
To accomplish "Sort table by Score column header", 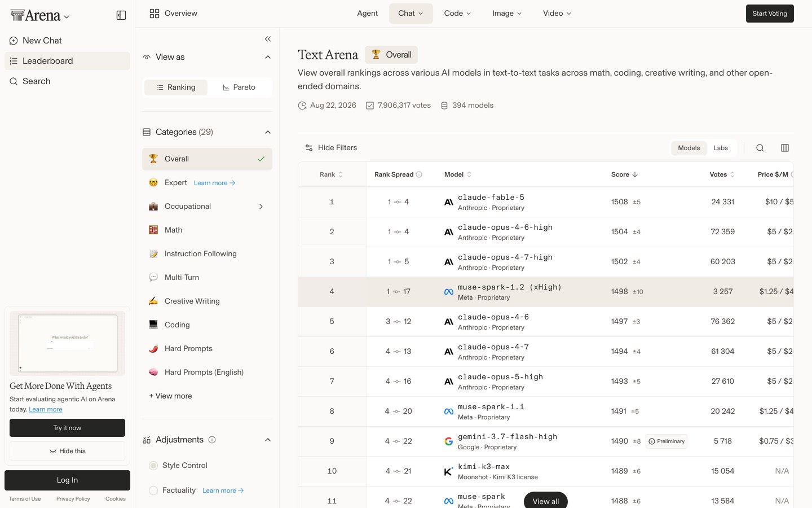I will tap(624, 174).
